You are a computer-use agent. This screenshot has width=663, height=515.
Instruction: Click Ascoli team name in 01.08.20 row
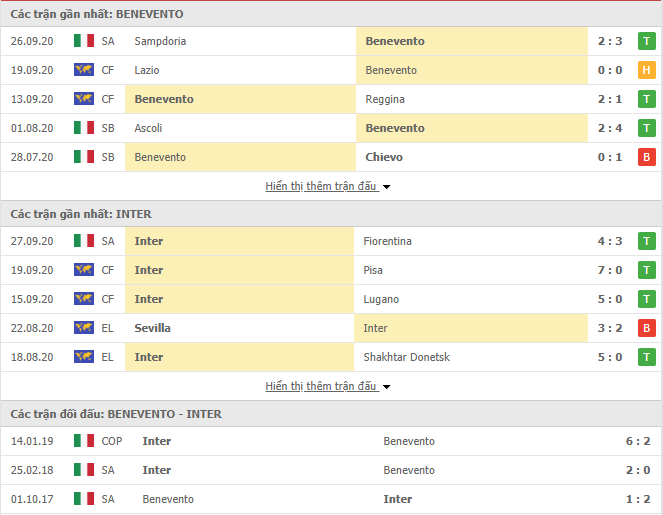click(148, 128)
